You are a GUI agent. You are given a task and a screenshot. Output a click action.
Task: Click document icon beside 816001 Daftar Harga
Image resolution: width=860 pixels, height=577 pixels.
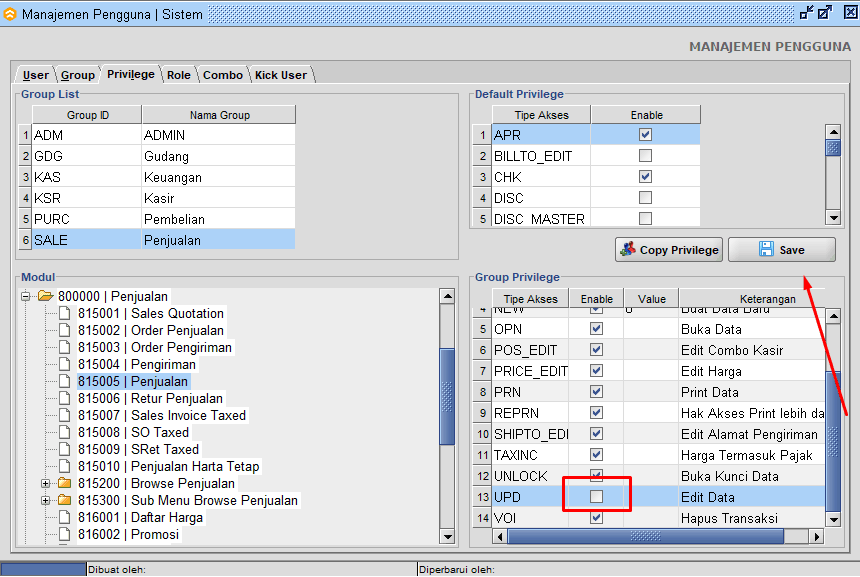click(65, 518)
